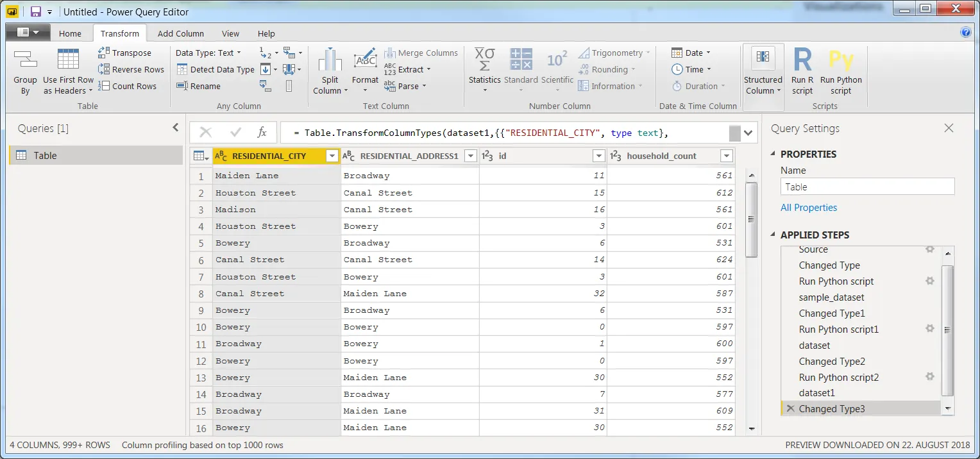The height and width of the screenshot is (459, 980).
Task: Open the Statistics tool
Action: click(484, 72)
